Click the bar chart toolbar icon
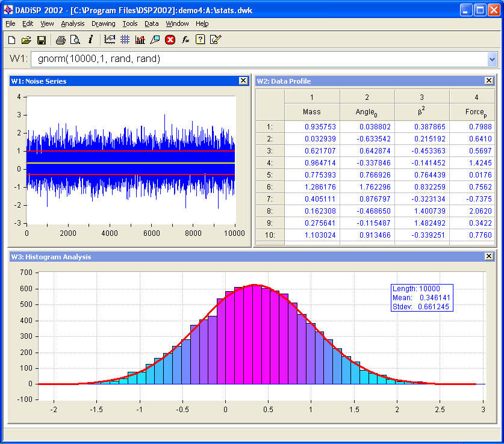 [140, 40]
